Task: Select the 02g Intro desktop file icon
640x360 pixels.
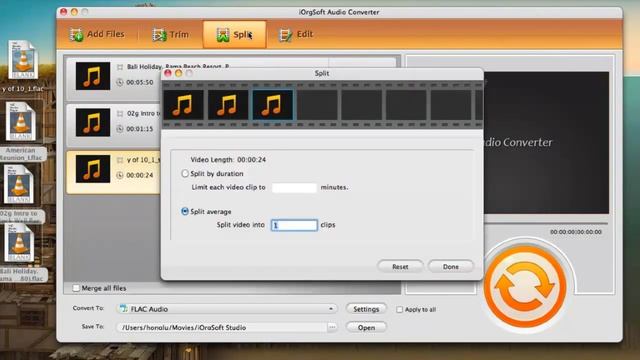Action: pyautogui.click(x=19, y=184)
